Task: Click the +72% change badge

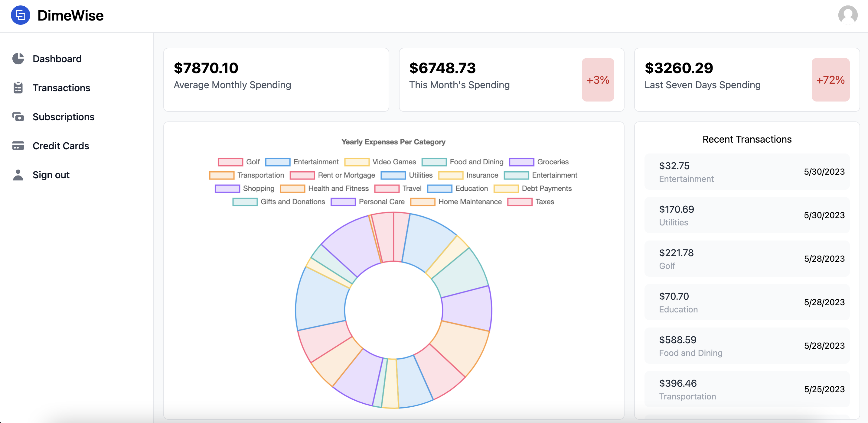Action: pos(830,80)
